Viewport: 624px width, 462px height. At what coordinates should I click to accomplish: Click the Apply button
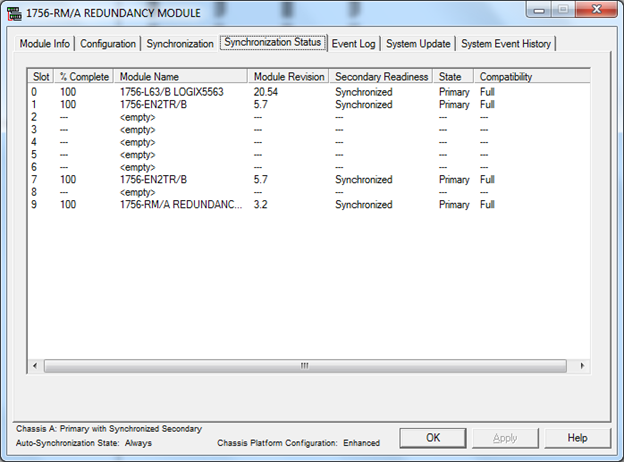click(x=505, y=438)
